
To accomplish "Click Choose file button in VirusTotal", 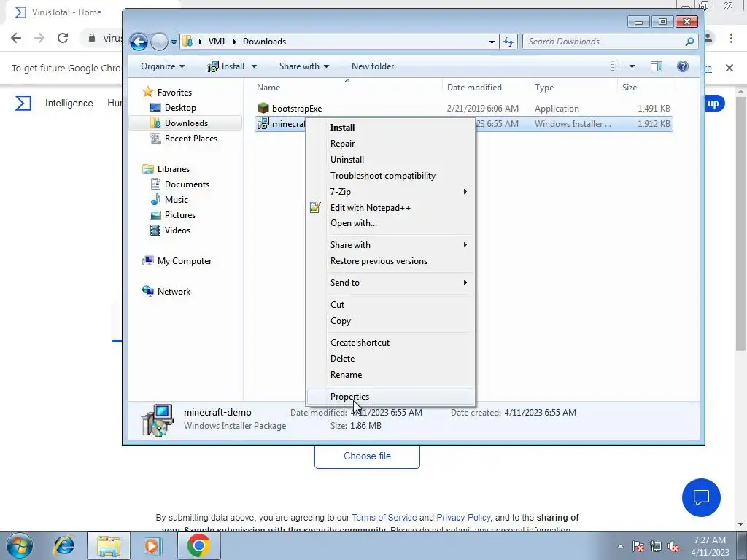I will [367, 456].
